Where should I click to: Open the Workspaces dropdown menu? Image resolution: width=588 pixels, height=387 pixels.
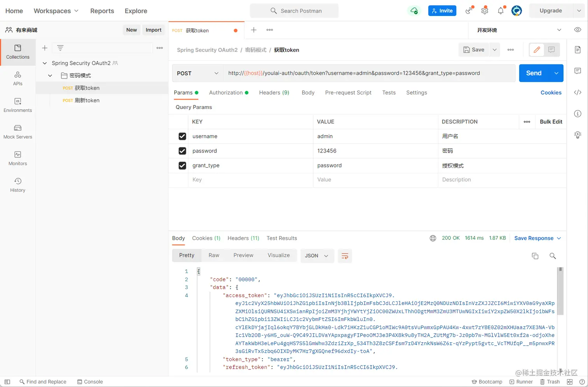(56, 11)
